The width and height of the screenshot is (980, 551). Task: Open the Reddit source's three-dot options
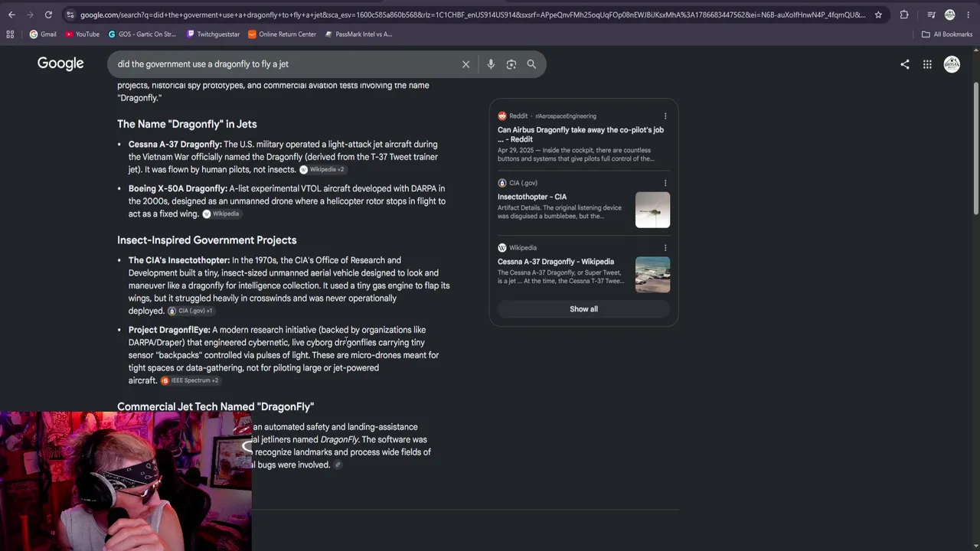665,116
